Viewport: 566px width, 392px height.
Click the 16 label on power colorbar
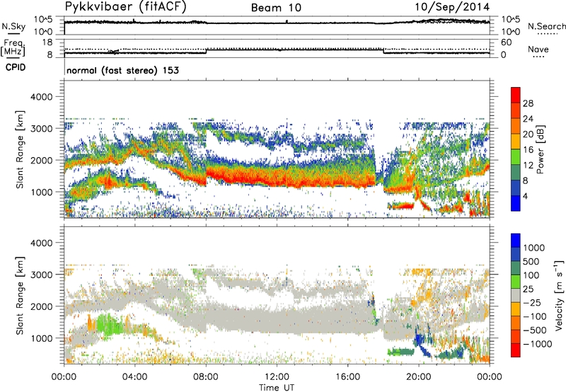click(x=528, y=150)
